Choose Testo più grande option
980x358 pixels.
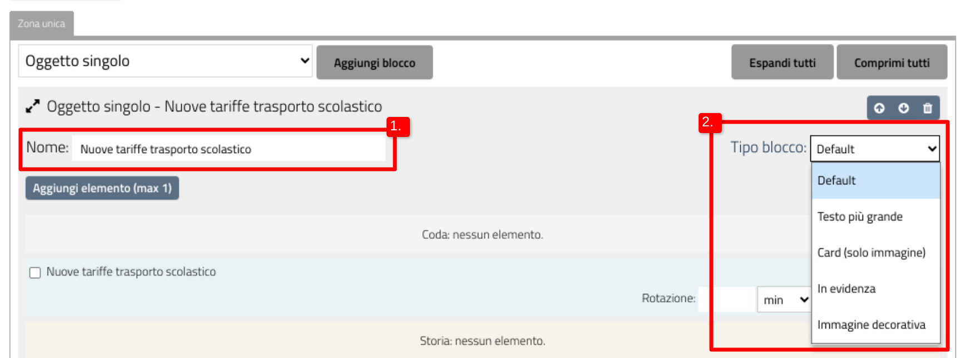point(875,217)
